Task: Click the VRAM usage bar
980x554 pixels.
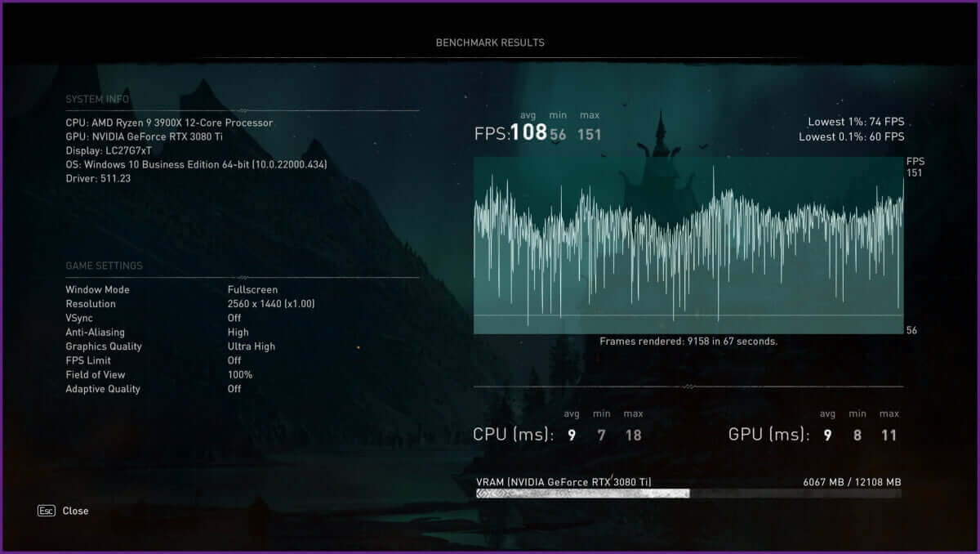Action: click(688, 494)
